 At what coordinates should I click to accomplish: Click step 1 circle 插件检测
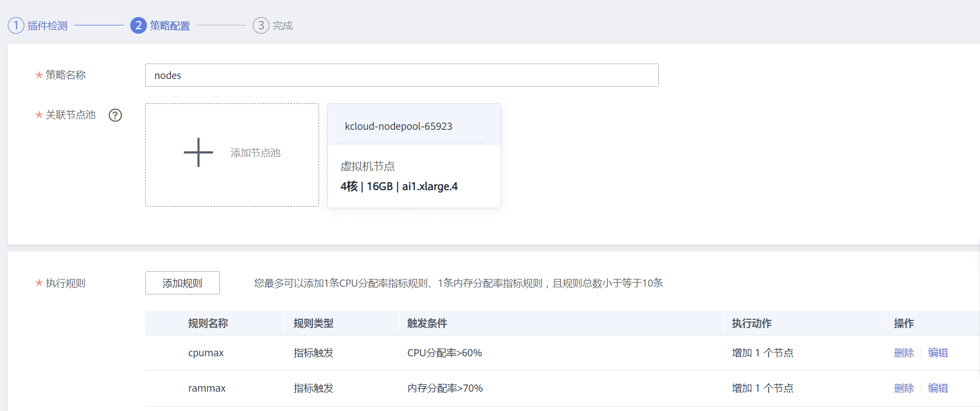[x=16, y=25]
